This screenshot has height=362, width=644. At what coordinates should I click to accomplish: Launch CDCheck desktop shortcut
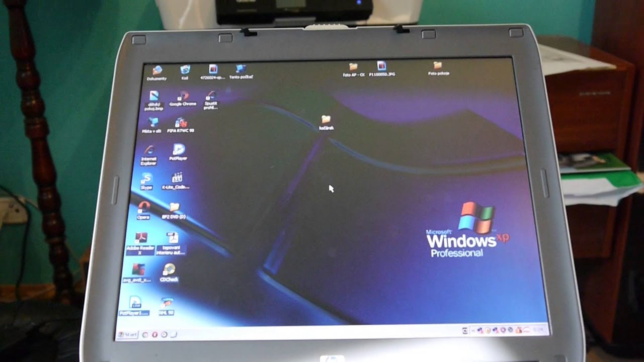[x=169, y=273]
